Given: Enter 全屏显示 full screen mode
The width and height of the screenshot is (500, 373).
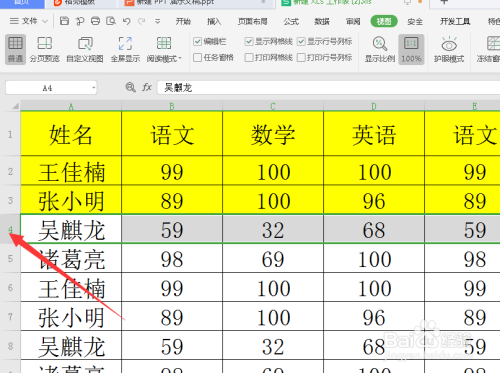Looking at the screenshot, I should pyautogui.click(x=125, y=49).
